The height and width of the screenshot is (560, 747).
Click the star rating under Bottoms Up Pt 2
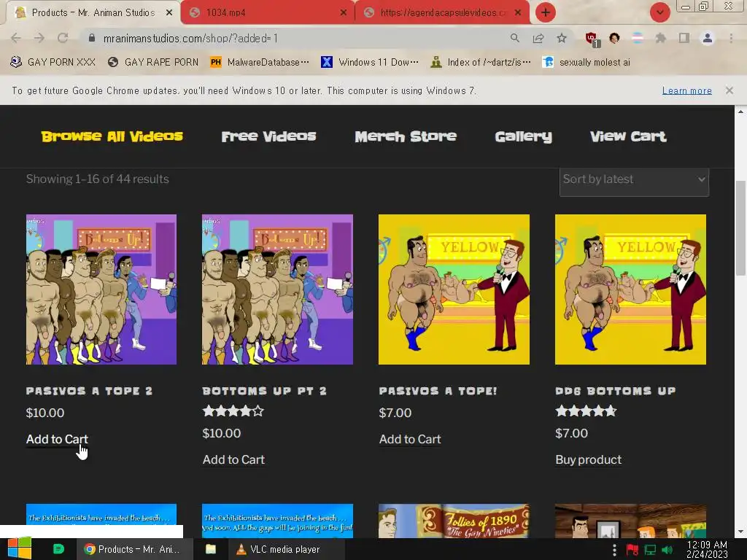233,411
